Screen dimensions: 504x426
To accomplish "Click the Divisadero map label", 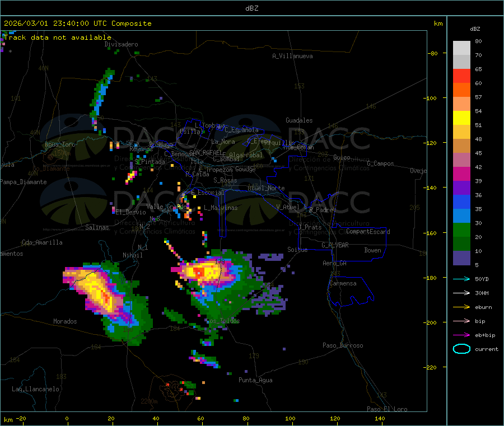I will coord(121,44).
